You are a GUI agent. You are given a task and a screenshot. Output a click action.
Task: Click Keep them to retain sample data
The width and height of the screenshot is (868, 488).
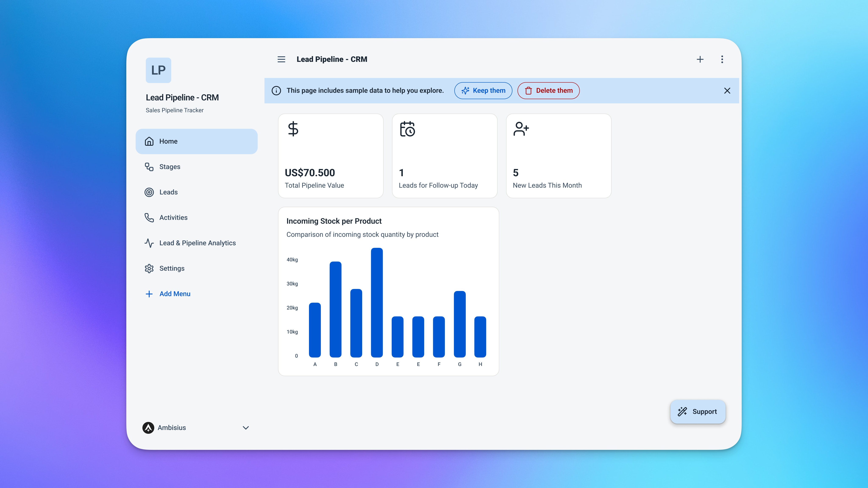(483, 91)
